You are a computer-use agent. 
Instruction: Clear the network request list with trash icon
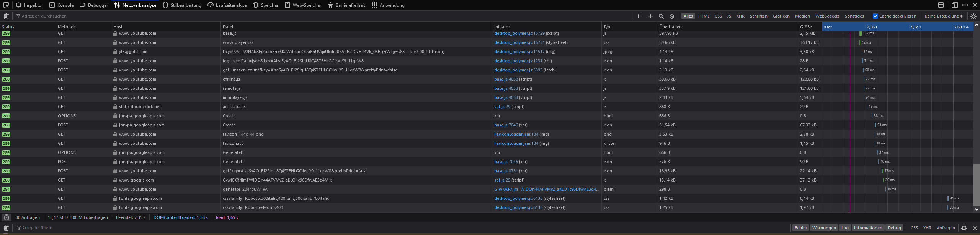(6, 16)
